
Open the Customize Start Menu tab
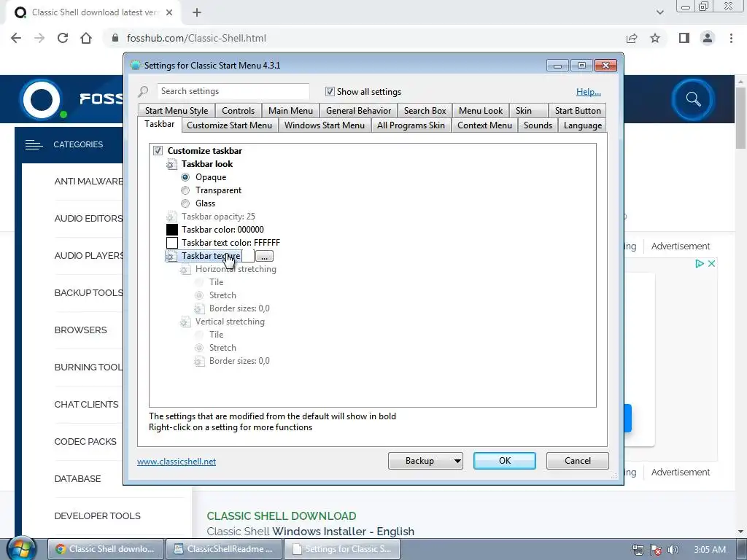pos(230,125)
